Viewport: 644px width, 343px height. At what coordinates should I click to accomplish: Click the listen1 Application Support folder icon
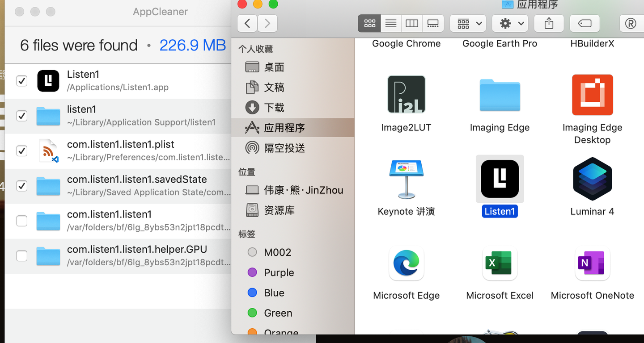click(x=48, y=116)
